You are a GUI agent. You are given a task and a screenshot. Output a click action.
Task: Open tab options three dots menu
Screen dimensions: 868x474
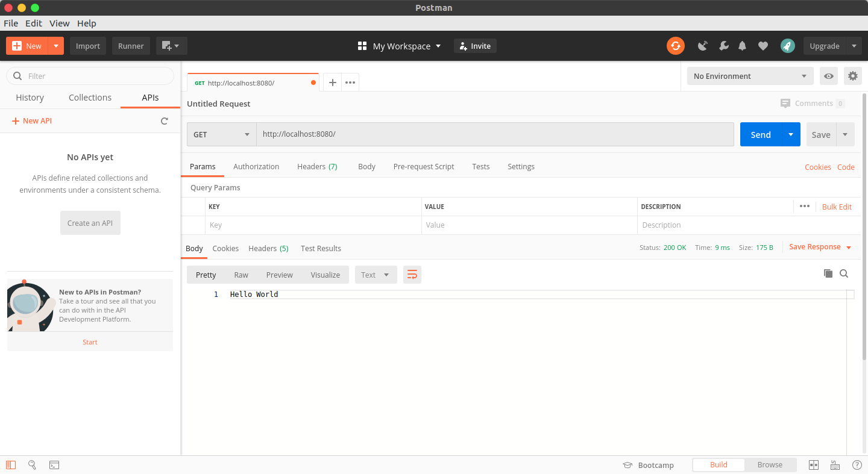[350, 83]
